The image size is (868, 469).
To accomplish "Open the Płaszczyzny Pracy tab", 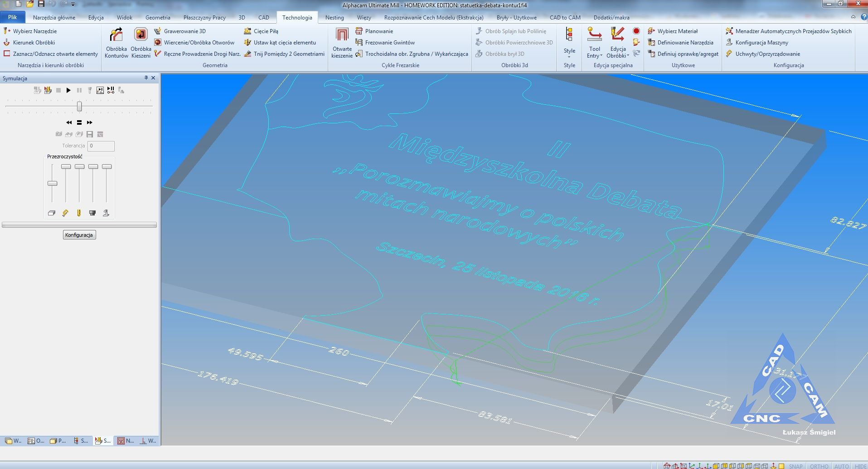I will coord(204,17).
